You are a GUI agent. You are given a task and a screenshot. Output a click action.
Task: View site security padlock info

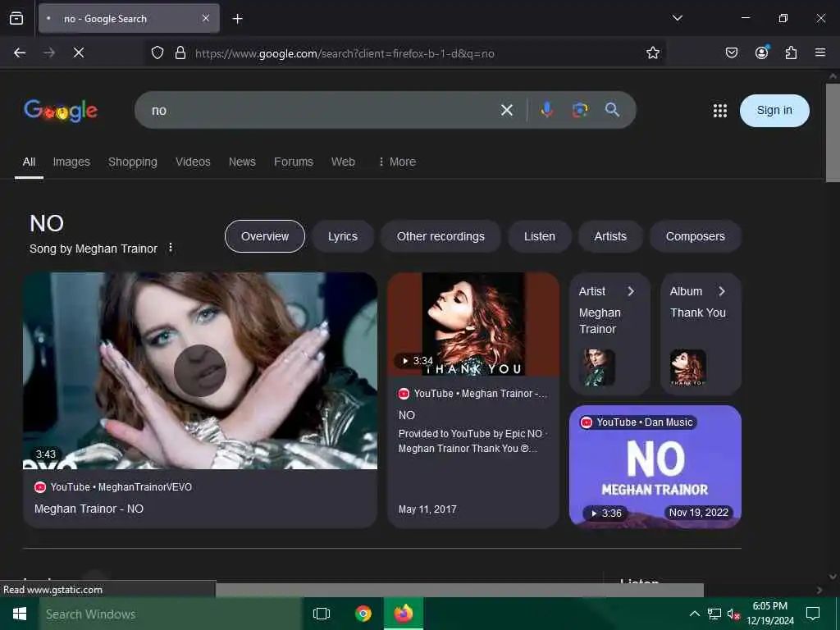180,52
